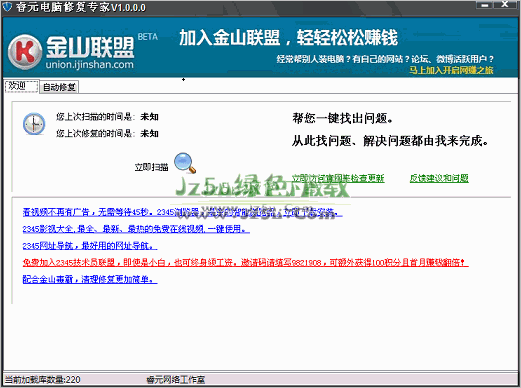Open the 配合金山毒霸 link
Screen dimensions: 521x388
tap(90, 279)
